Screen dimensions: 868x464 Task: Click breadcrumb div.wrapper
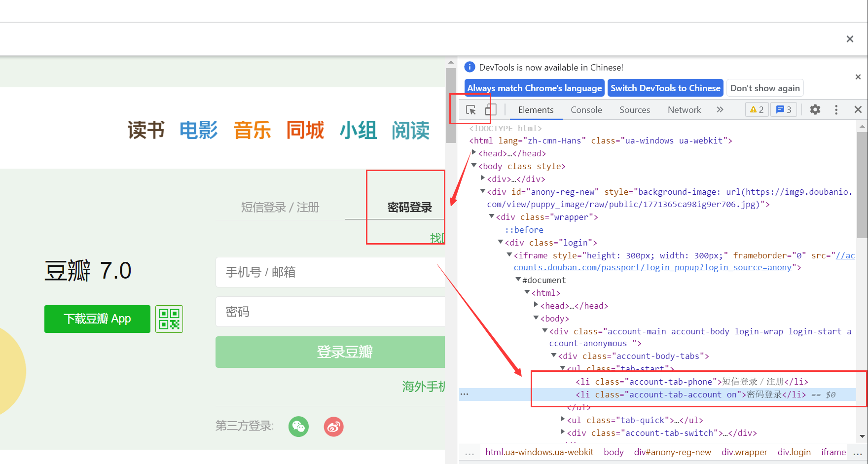click(744, 452)
